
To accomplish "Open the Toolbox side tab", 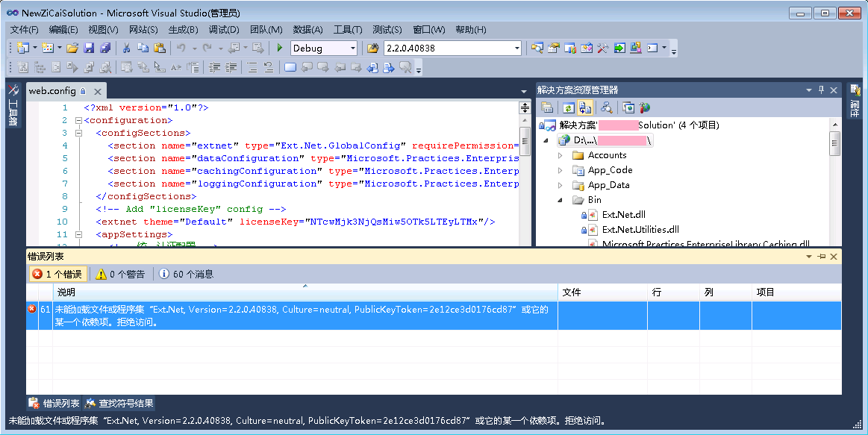I will tap(13, 105).
